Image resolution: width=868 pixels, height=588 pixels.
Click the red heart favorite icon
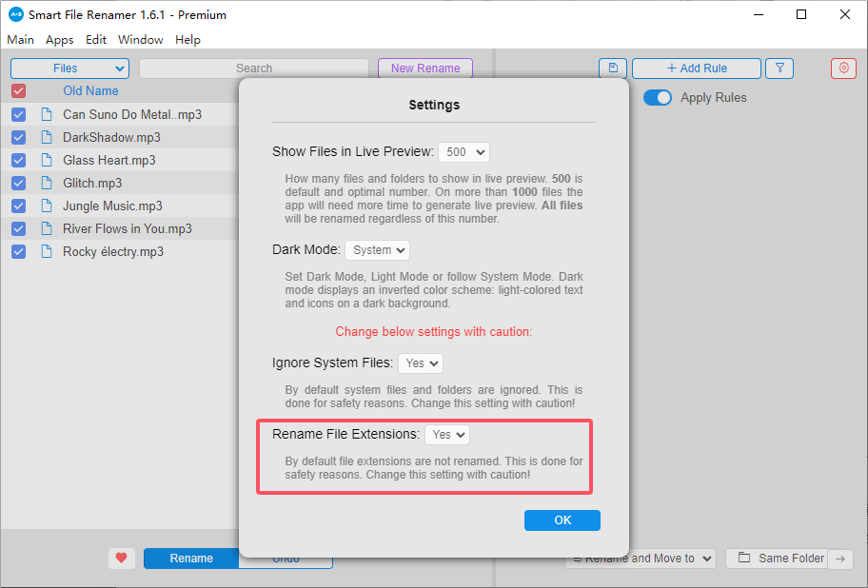(x=121, y=559)
